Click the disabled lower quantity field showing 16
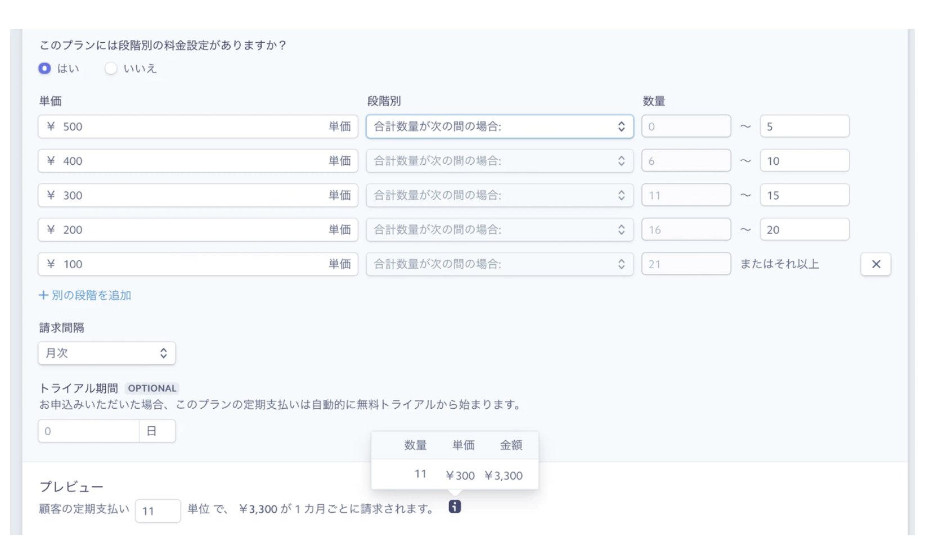 (x=686, y=229)
